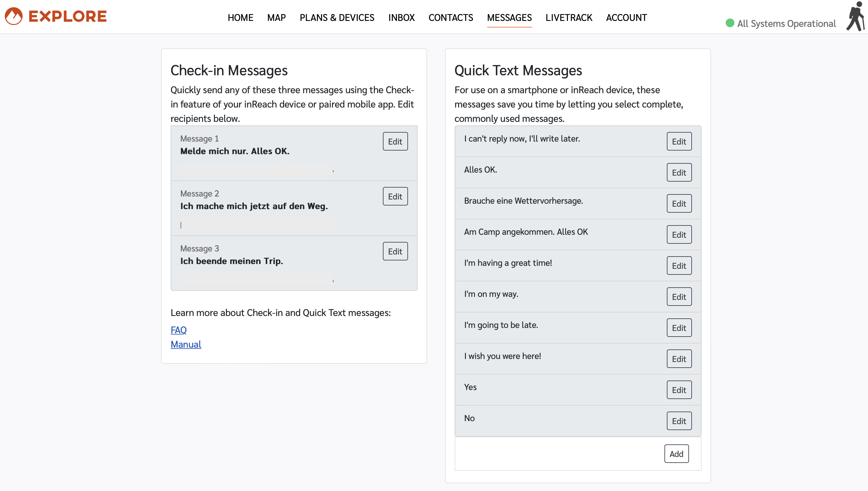Edit Message 3 ending the trip
868x491 pixels.
pos(395,251)
